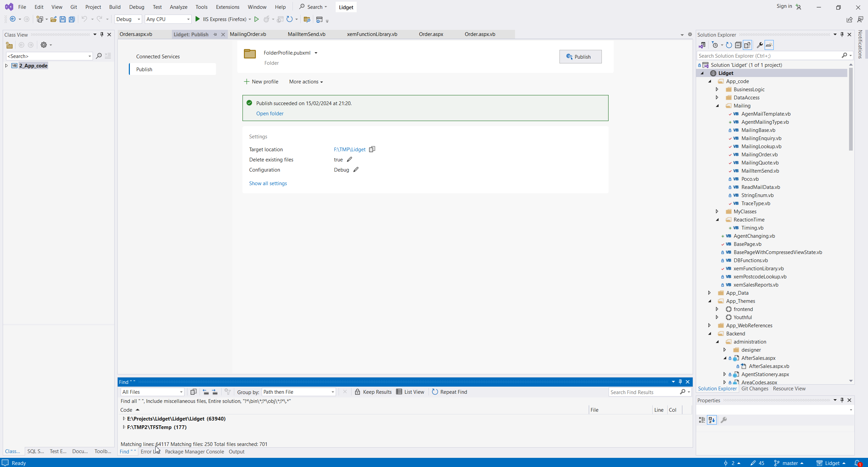Toggle Keep Results lock in Find panel
The width and height of the screenshot is (868, 467).
[358, 392]
